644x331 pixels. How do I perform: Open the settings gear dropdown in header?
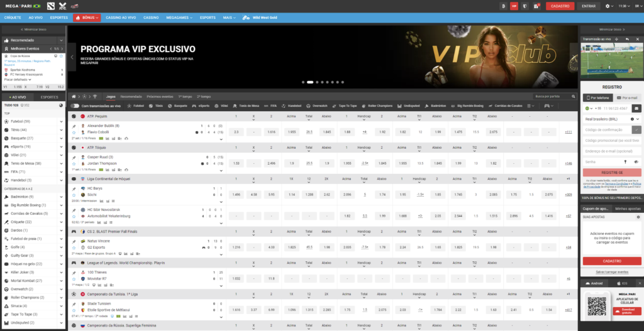coord(609,6)
